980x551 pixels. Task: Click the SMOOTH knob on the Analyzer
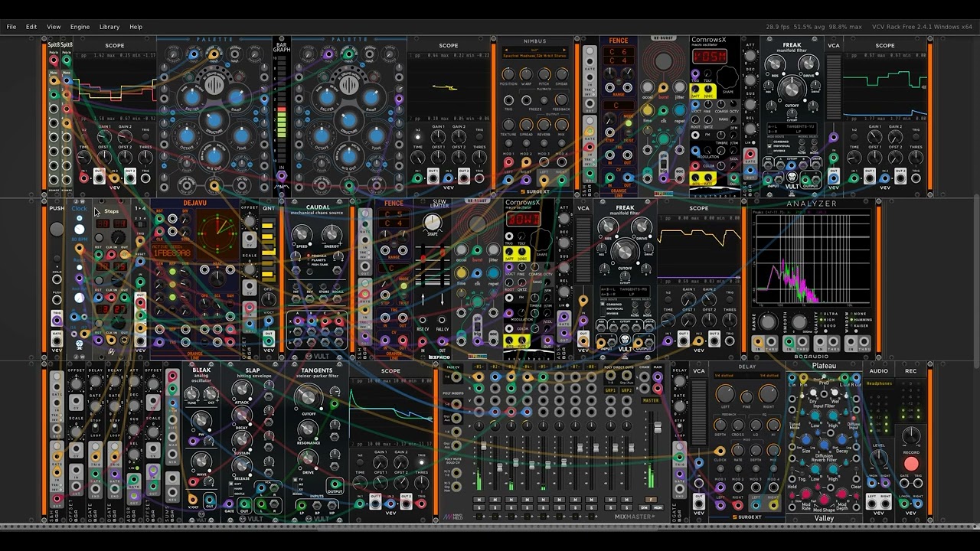click(x=798, y=321)
